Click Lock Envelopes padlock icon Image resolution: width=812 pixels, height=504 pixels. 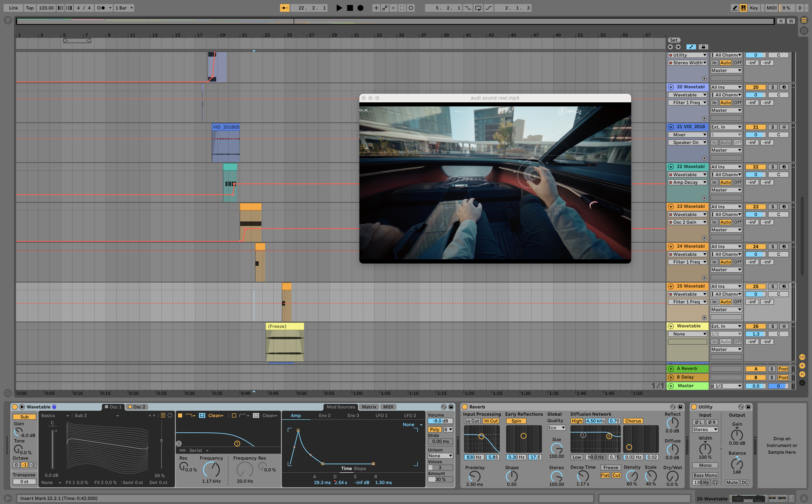point(703,47)
